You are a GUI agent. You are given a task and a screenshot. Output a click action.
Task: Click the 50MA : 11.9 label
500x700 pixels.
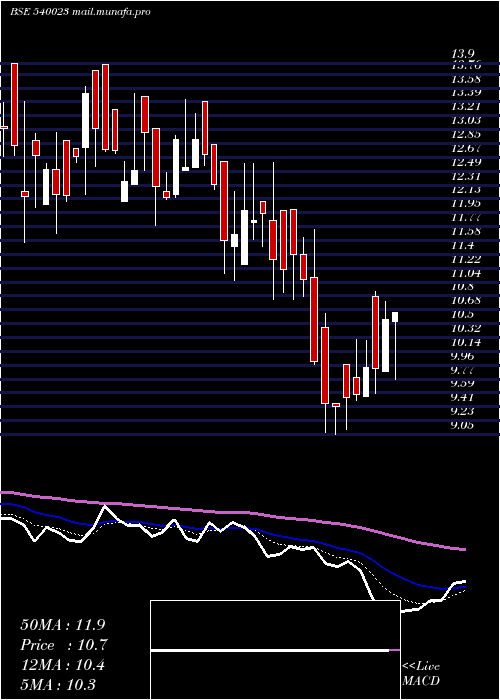[x=63, y=625]
